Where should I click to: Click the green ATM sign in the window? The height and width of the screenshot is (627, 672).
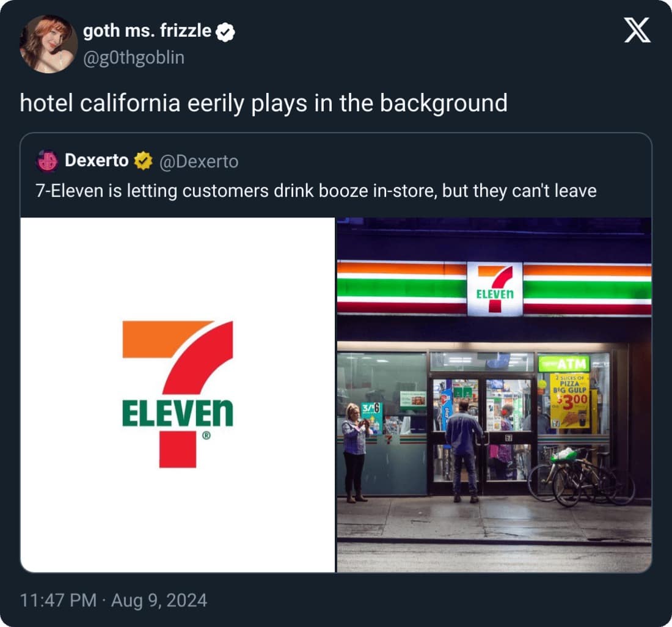(x=564, y=364)
